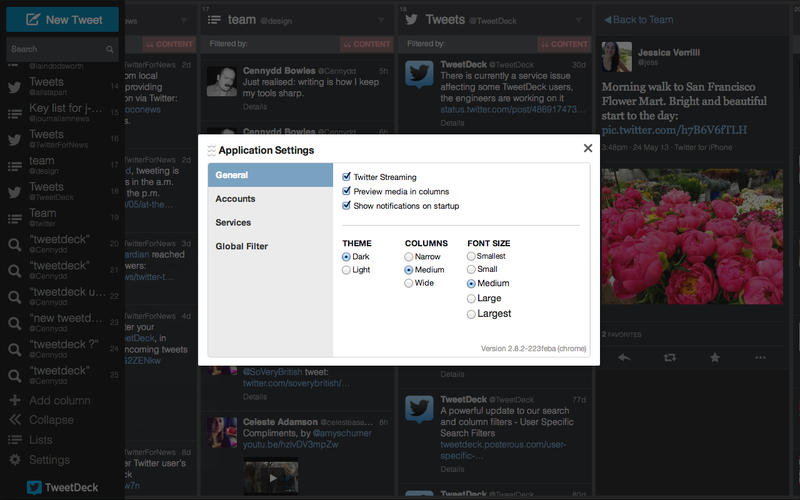Open the more actions ellipsis icon
The width and height of the screenshot is (800, 500).
pos(761,357)
